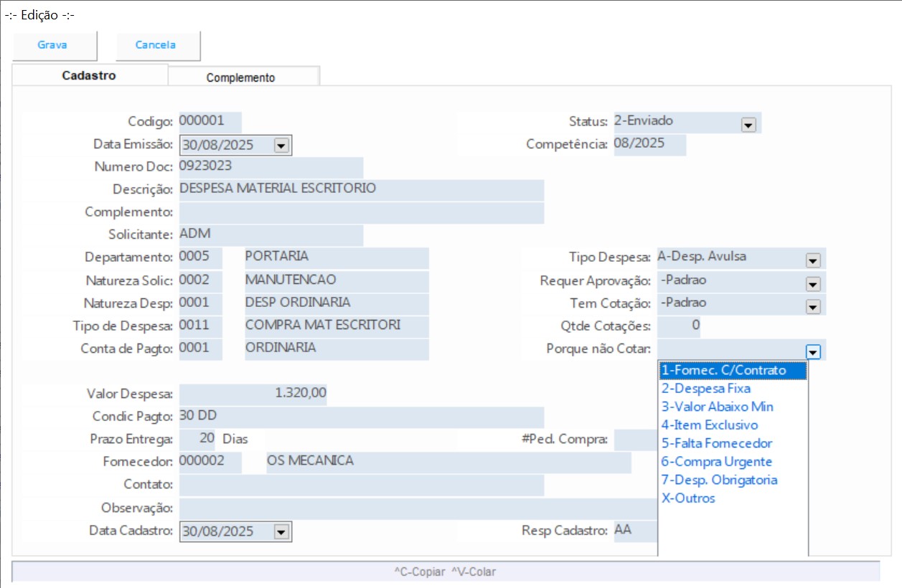Expand the Requer Aprovação dropdown
The image size is (902, 588).
(x=812, y=283)
